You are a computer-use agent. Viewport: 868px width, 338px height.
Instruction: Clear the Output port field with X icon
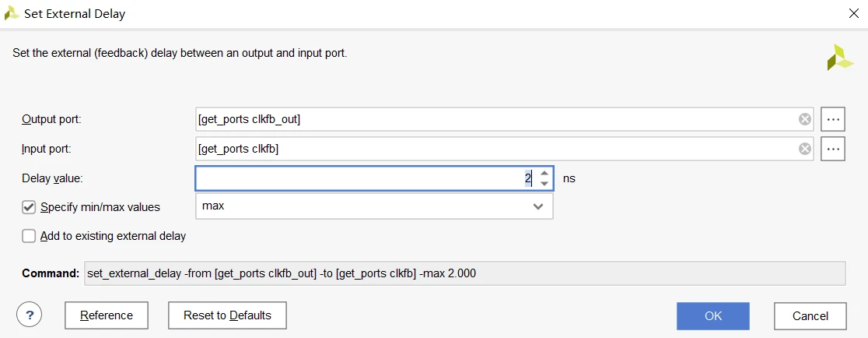tap(805, 119)
